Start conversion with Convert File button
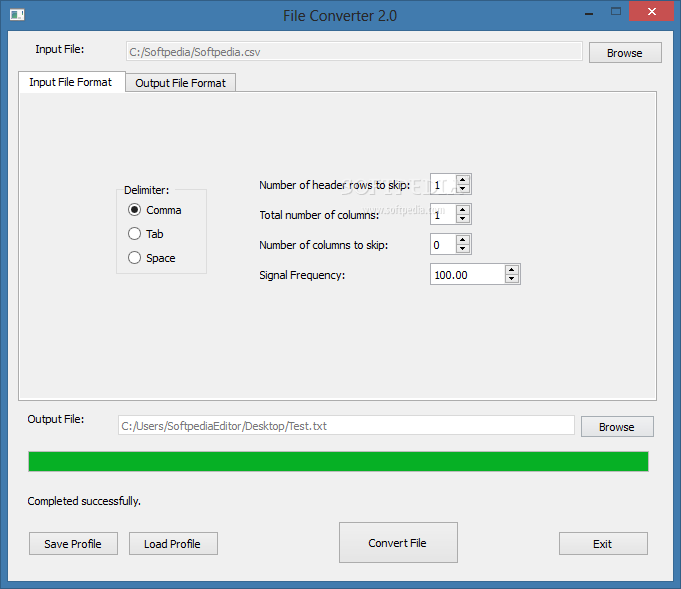The image size is (681, 589). coord(398,543)
